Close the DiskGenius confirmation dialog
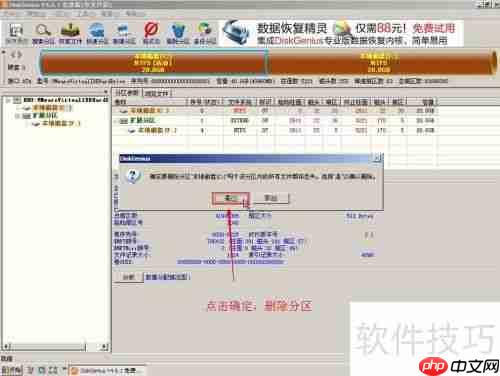The width and height of the screenshot is (500, 376). tap(377, 158)
